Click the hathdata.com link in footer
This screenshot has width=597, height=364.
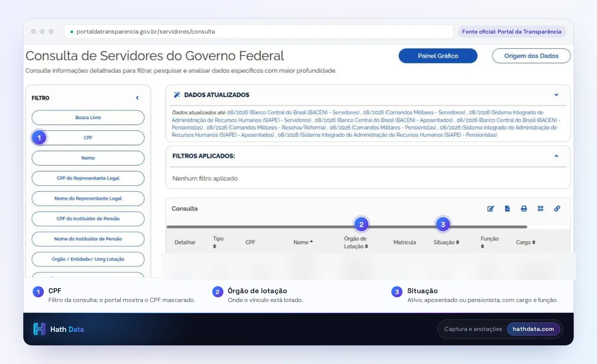click(x=533, y=329)
